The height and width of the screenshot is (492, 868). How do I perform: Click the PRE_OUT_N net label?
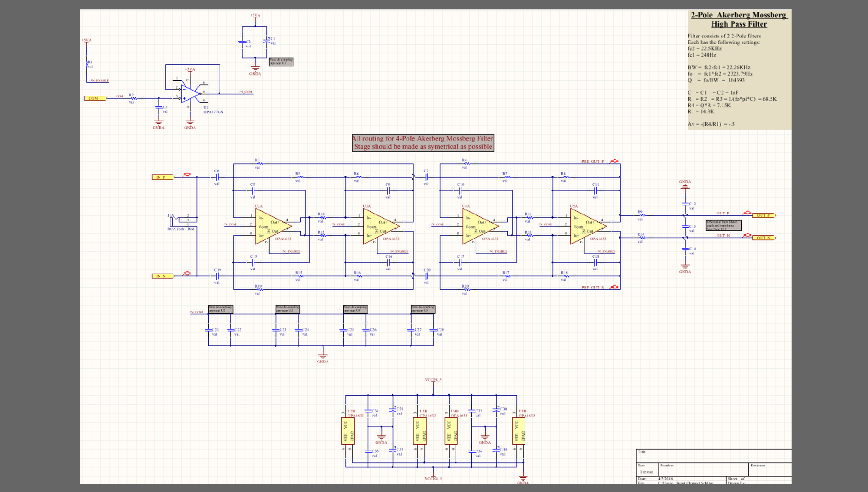(593, 287)
